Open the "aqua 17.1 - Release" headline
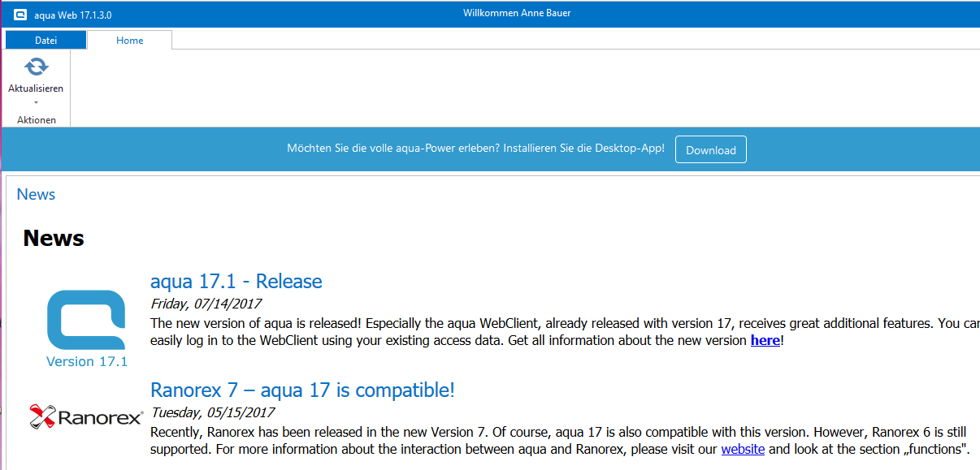The image size is (980, 470). point(236,282)
